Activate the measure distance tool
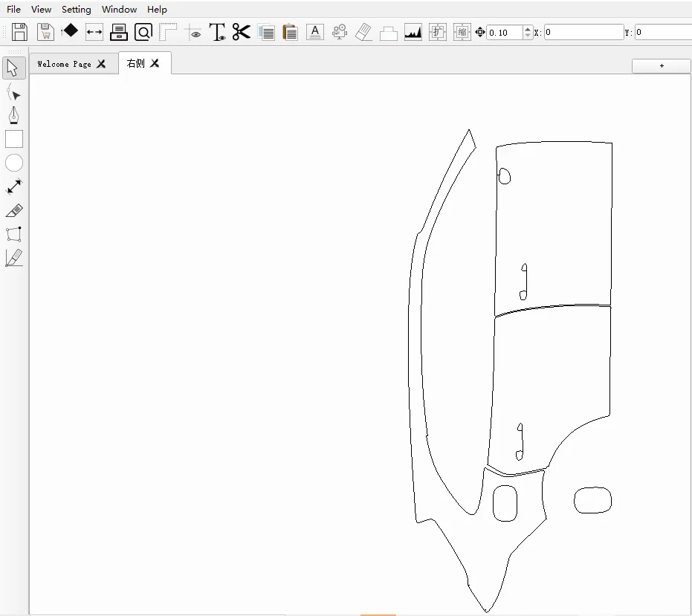This screenshot has height=616, width=692. point(14,187)
